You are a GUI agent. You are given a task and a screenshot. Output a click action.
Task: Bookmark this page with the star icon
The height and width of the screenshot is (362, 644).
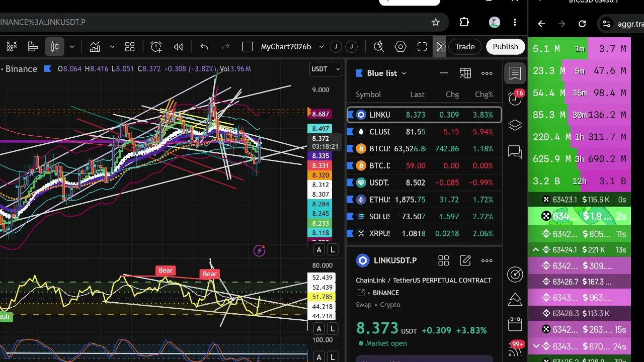point(436,22)
